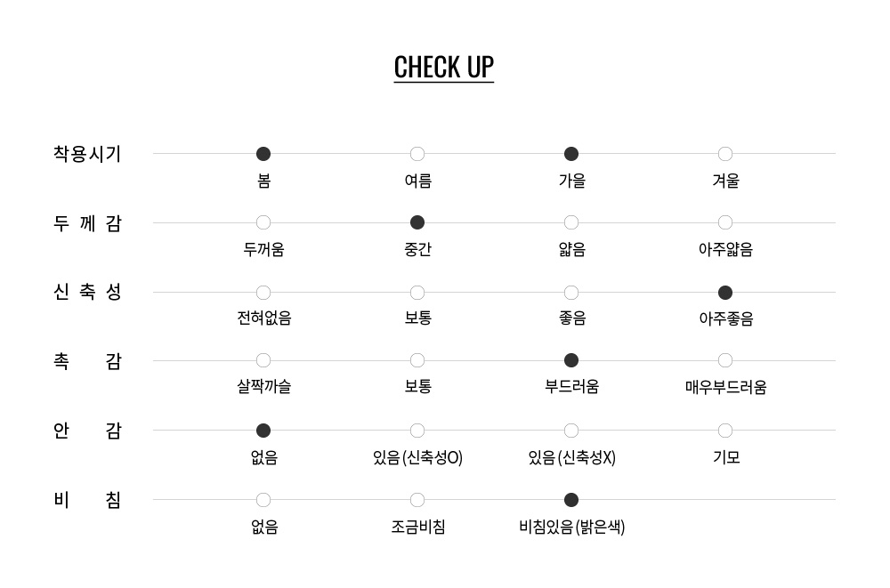This screenshot has width=890, height=588.
Task: Choose the 좋음 circle in the 신축성 row
Action: point(571,293)
